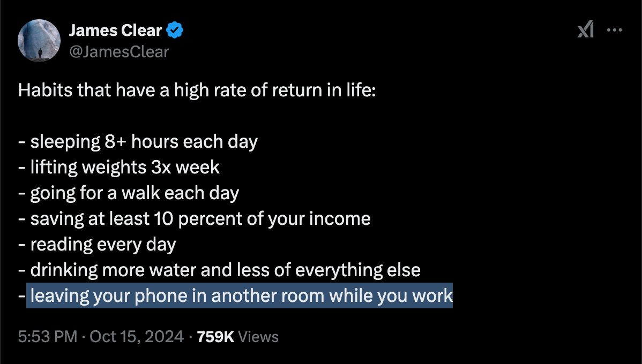Click the Views label beside 759K
This screenshot has height=364, width=642.
(x=258, y=337)
